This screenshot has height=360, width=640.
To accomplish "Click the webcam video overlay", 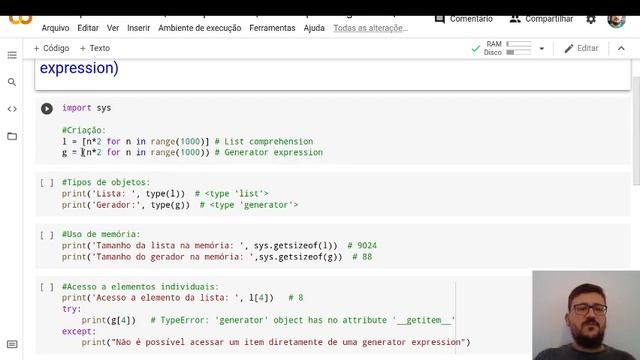I will coord(586,315).
